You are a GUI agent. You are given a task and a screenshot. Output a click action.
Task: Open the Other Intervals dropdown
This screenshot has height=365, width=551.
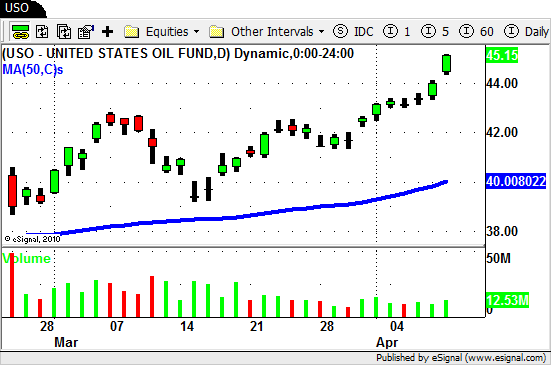(267, 32)
